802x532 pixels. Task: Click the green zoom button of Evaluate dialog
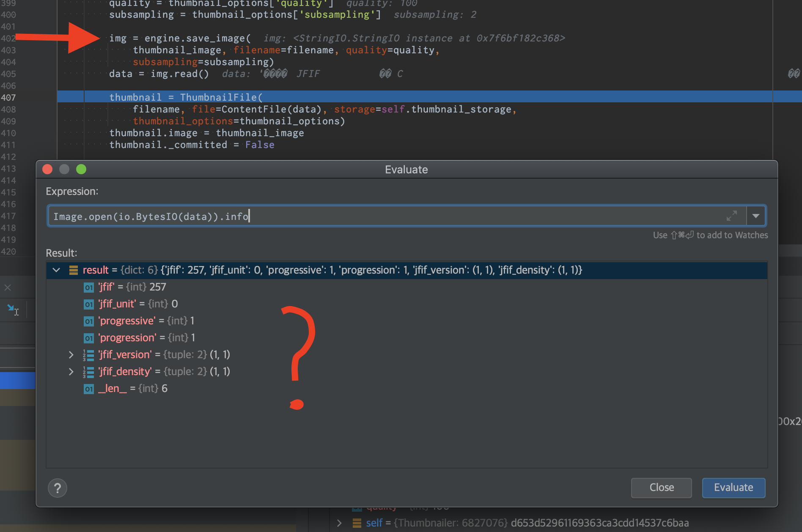click(81, 169)
